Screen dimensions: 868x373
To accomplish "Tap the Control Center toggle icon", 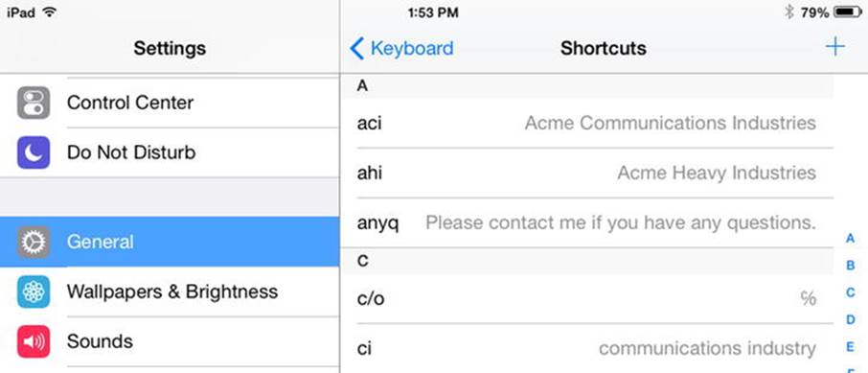I will pyautogui.click(x=34, y=103).
